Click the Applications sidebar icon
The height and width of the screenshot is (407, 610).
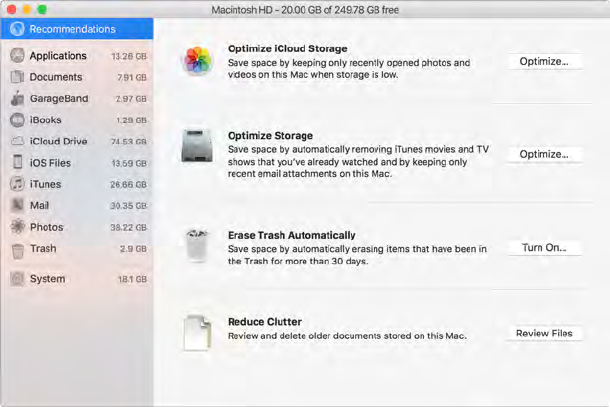point(17,56)
